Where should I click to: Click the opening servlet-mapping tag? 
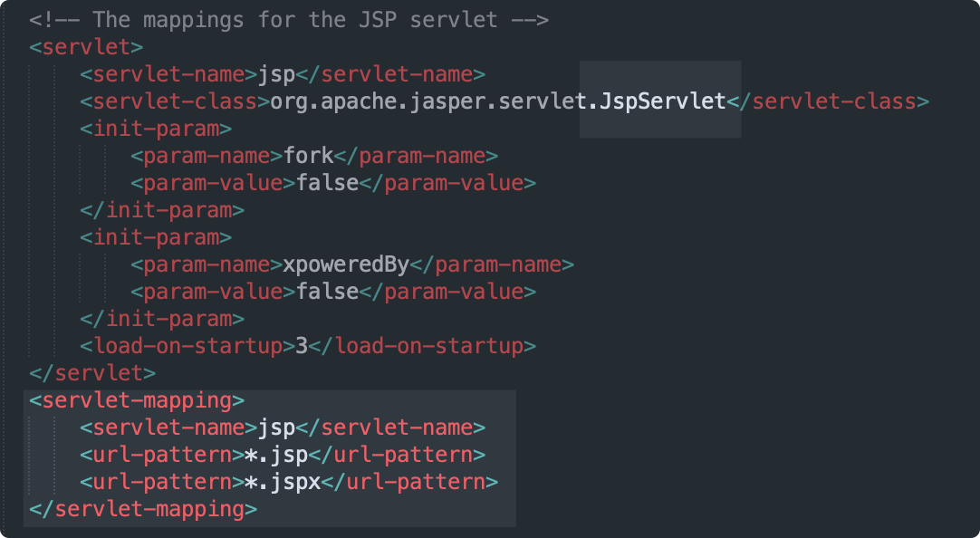(x=137, y=399)
